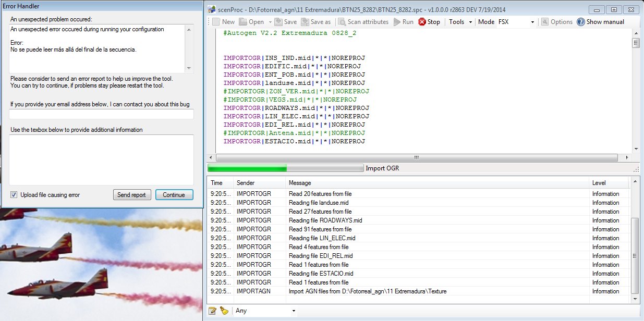
Task: Click the Import OGR progress bar
Action: (x=285, y=168)
